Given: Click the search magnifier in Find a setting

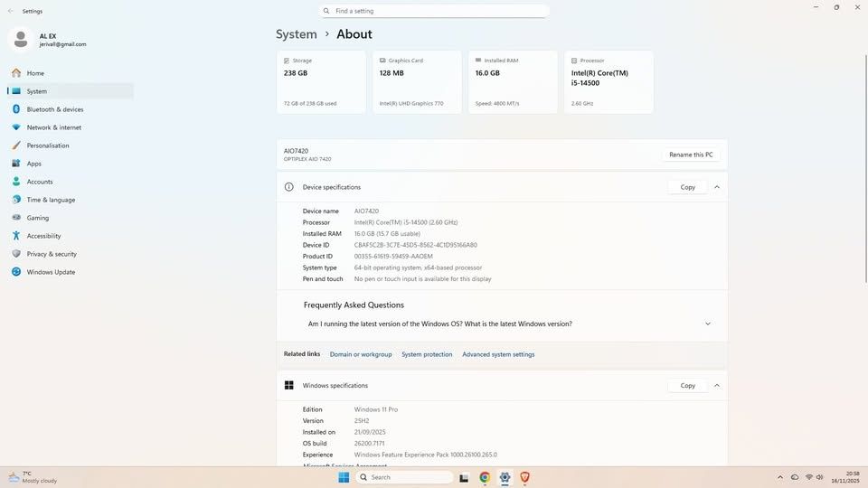Looking at the screenshot, I should point(326,11).
